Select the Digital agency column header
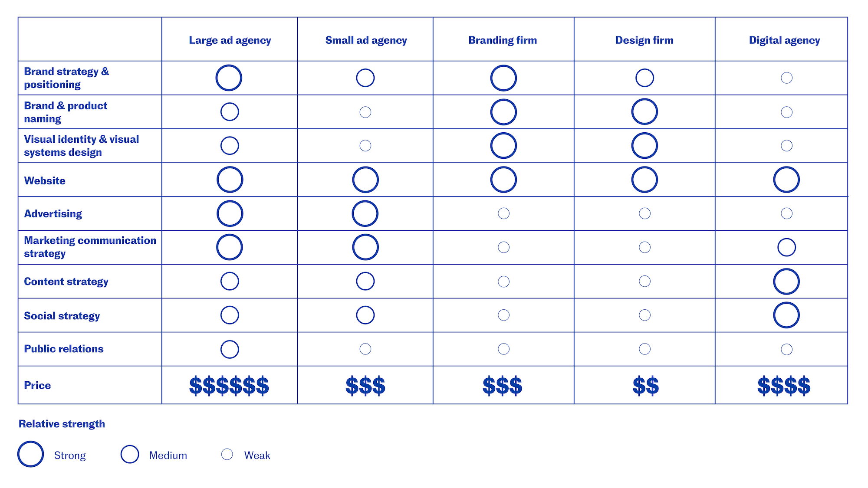 [784, 40]
